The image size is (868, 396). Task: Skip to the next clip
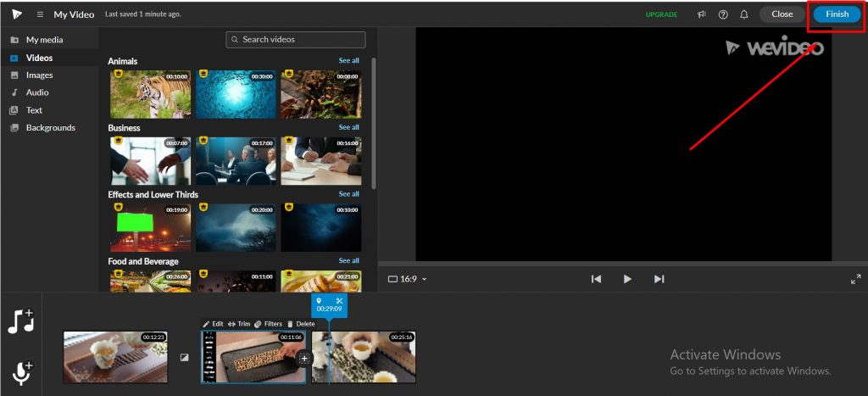tap(659, 279)
